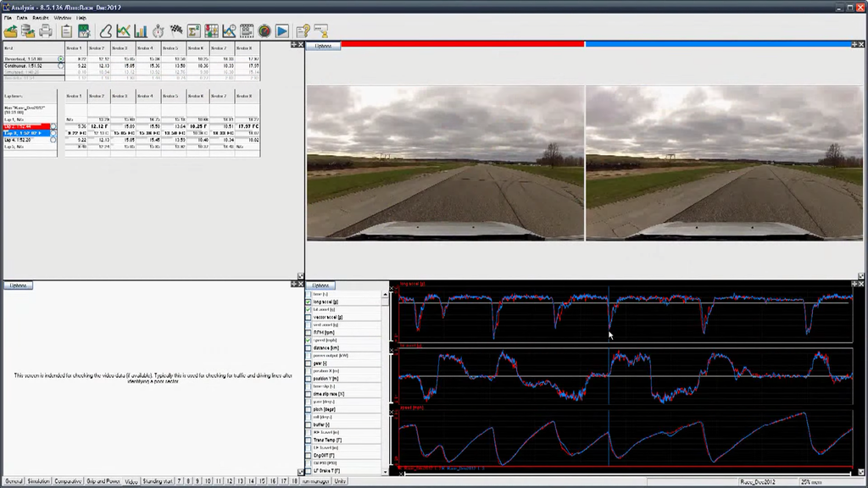This screenshot has width=868, height=488.
Task: Select the Lap 4 radio button
Action: [53, 140]
